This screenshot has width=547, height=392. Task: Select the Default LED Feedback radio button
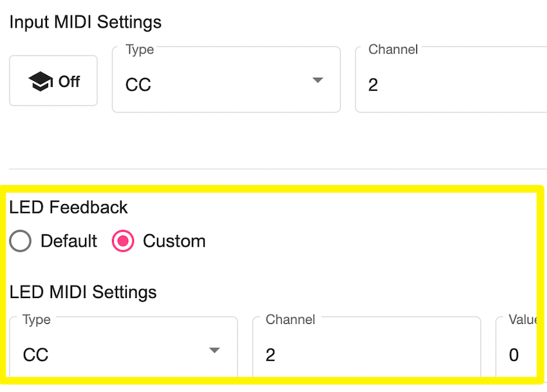click(x=21, y=241)
